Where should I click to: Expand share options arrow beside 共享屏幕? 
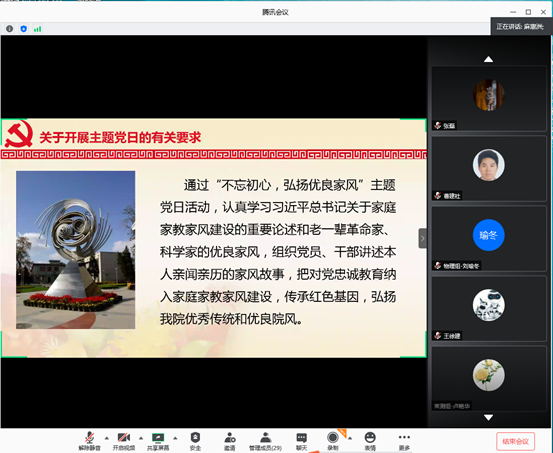click(175, 438)
